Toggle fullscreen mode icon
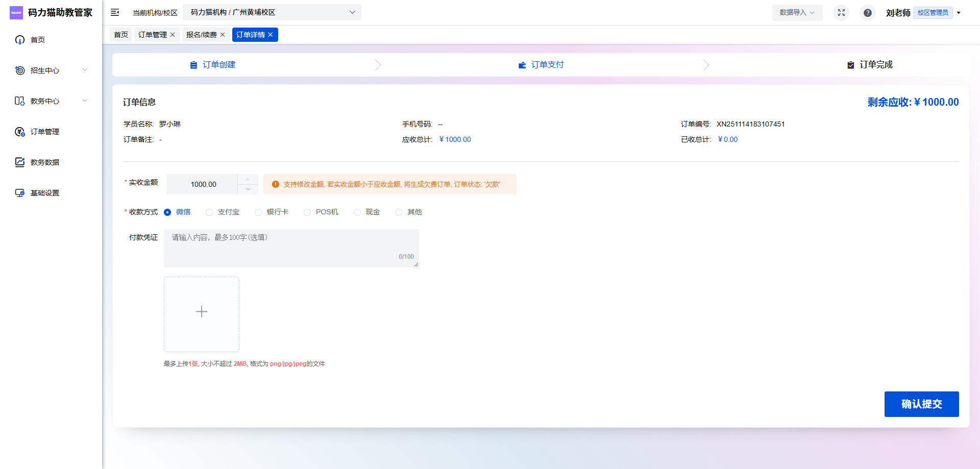Viewport: 980px width, 469px height. tap(841, 12)
